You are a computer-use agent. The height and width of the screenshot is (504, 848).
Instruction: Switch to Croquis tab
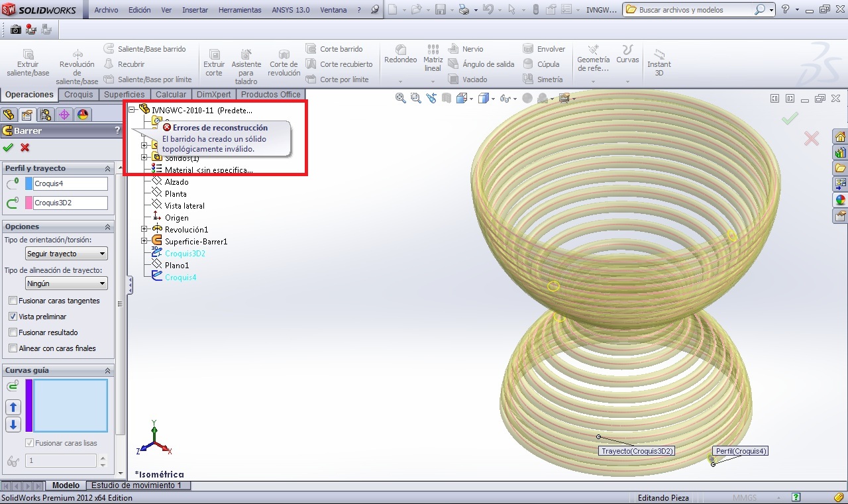point(78,95)
